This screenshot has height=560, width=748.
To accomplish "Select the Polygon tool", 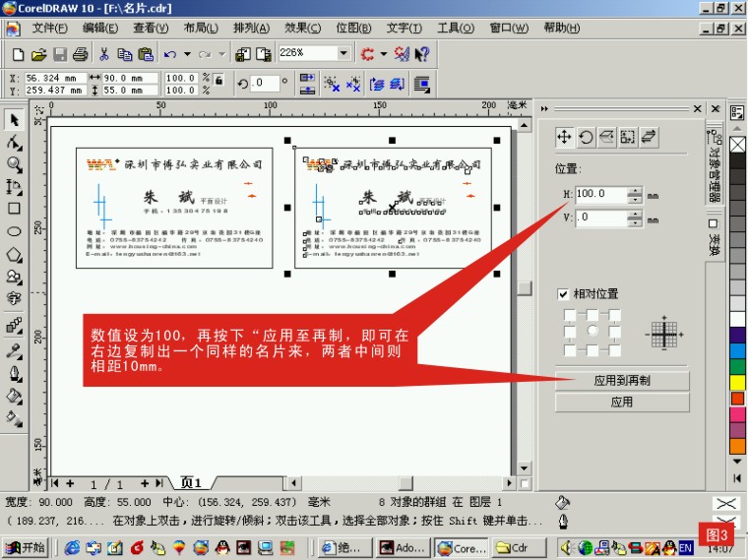I will pyautogui.click(x=15, y=254).
